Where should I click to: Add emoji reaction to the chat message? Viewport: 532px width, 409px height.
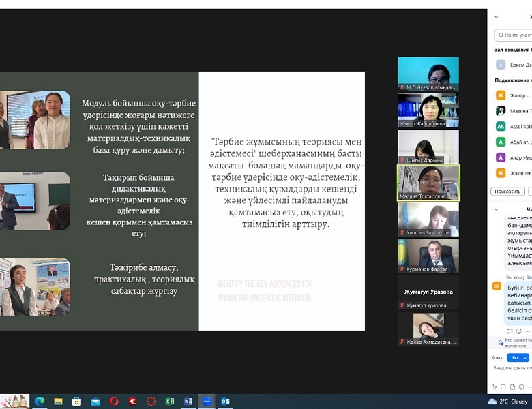tap(518, 331)
